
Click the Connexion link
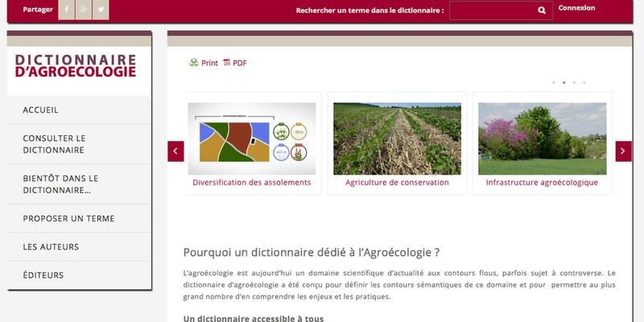point(576,8)
